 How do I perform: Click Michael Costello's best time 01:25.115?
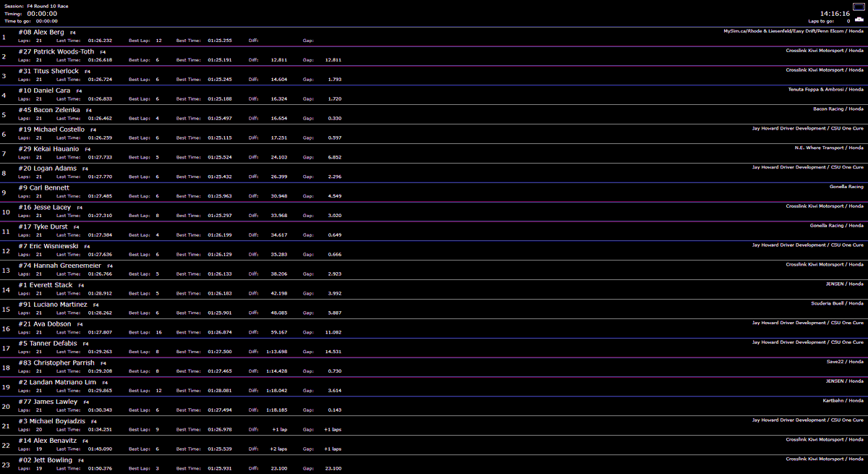(x=220, y=137)
